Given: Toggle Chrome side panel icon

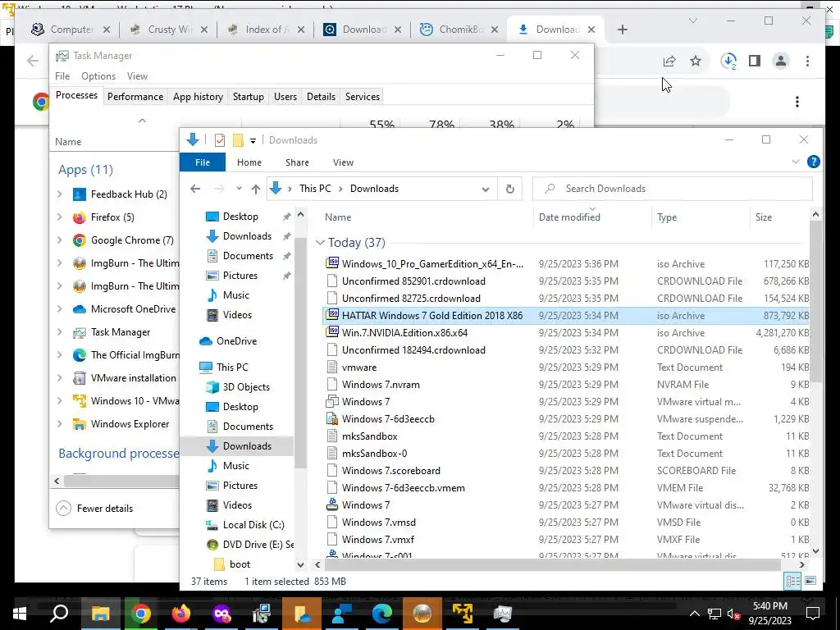Looking at the screenshot, I should 755,61.
